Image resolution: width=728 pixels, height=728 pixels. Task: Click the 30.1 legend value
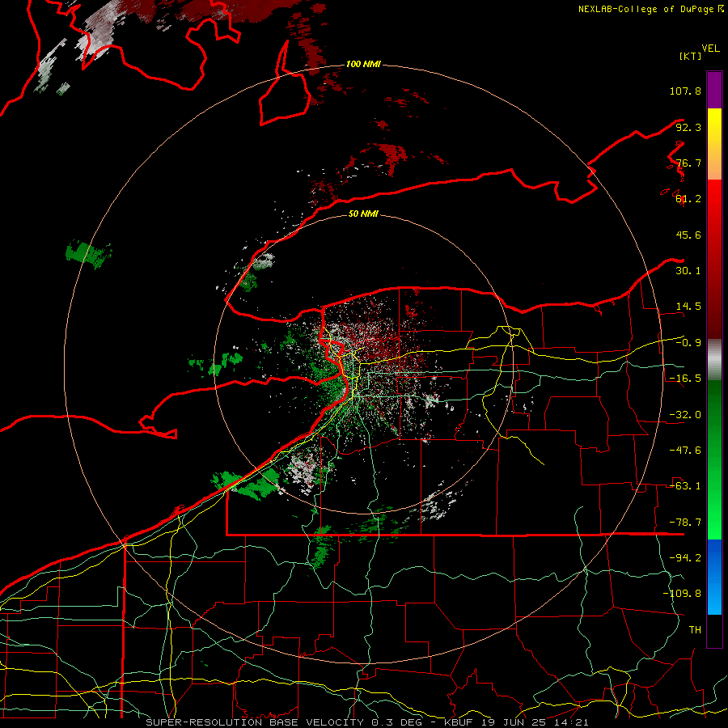click(688, 271)
